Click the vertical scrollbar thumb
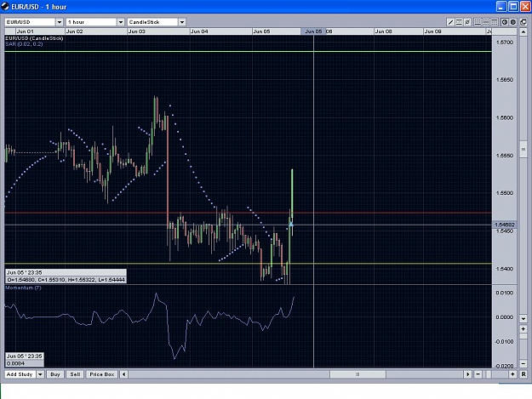The image size is (532, 399). [x=523, y=149]
